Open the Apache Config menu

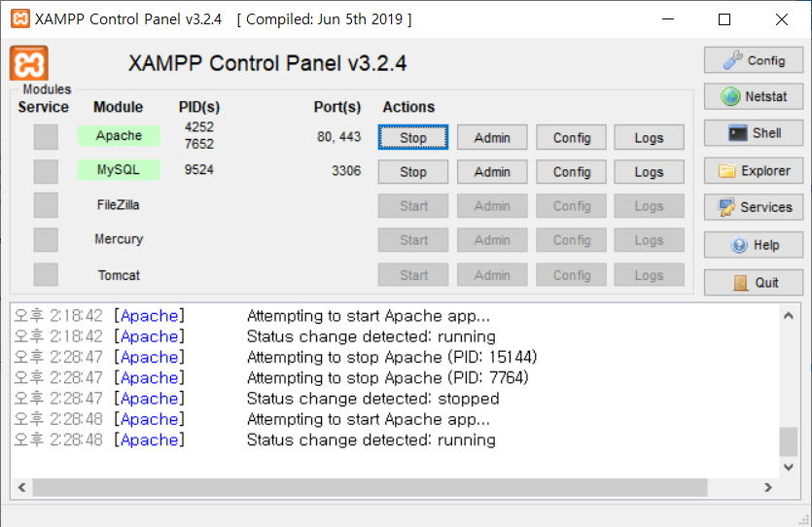(x=571, y=137)
